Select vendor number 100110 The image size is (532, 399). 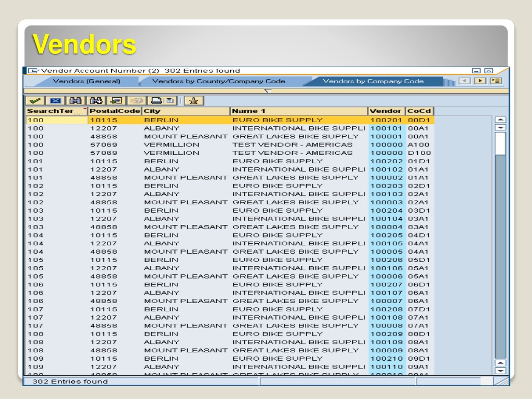coord(386,367)
